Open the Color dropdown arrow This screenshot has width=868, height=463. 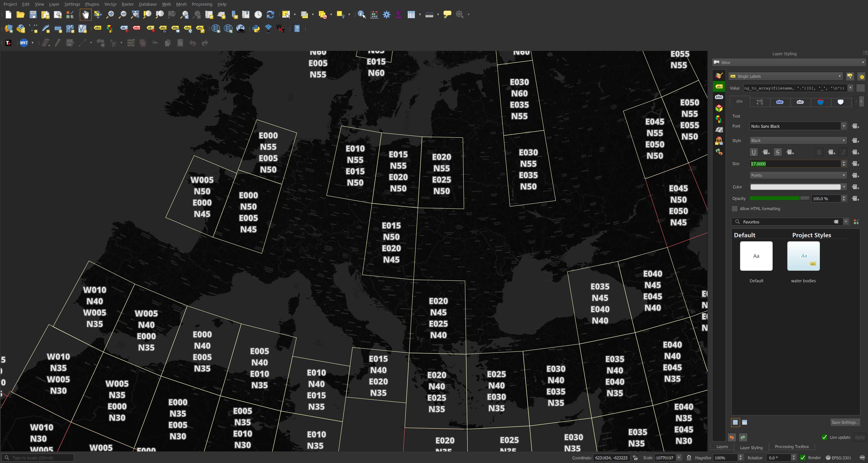[x=844, y=187]
